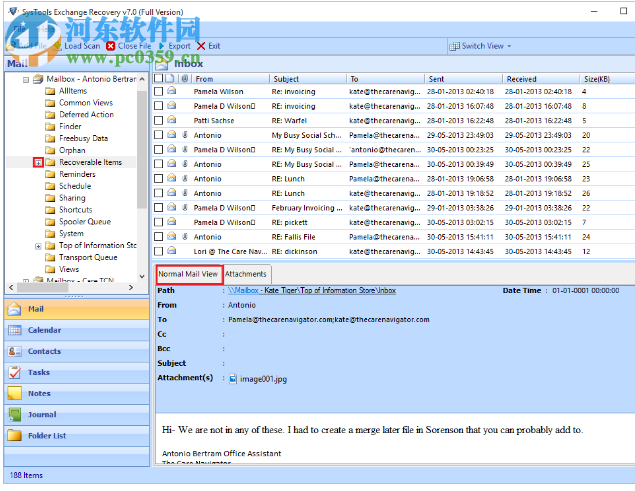
Task: Click the folder tree vertical scrollbar thumb
Action: coord(142,148)
